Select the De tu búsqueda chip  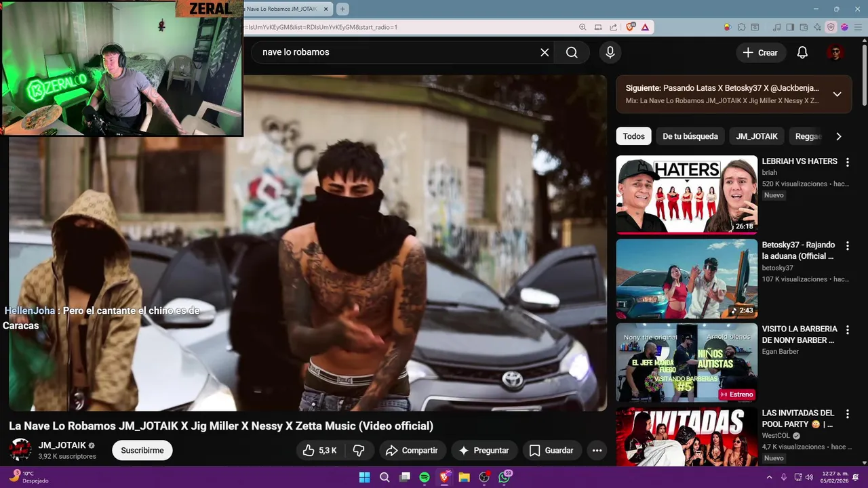[690, 136]
